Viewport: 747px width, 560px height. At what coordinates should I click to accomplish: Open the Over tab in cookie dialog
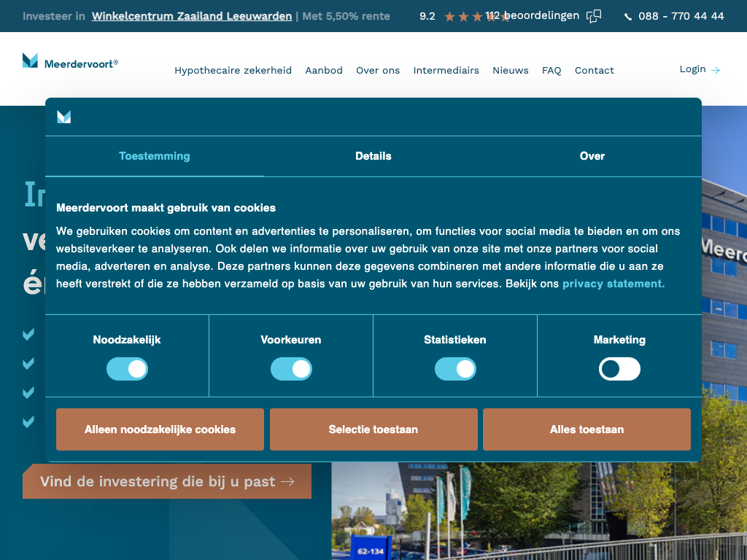coord(592,156)
